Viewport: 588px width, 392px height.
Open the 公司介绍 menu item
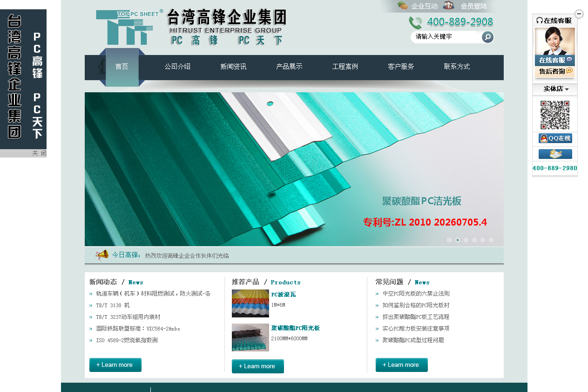[x=177, y=67]
